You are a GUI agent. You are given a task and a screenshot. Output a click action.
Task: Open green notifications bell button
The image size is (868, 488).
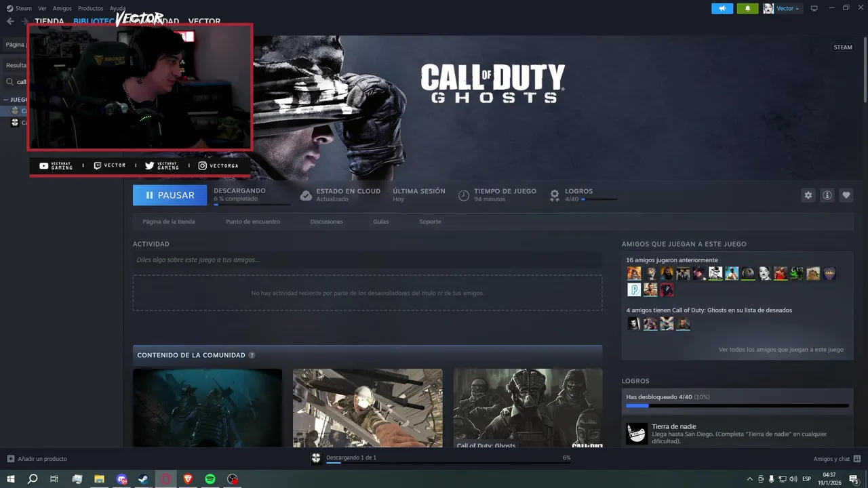pyautogui.click(x=747, y=8)
